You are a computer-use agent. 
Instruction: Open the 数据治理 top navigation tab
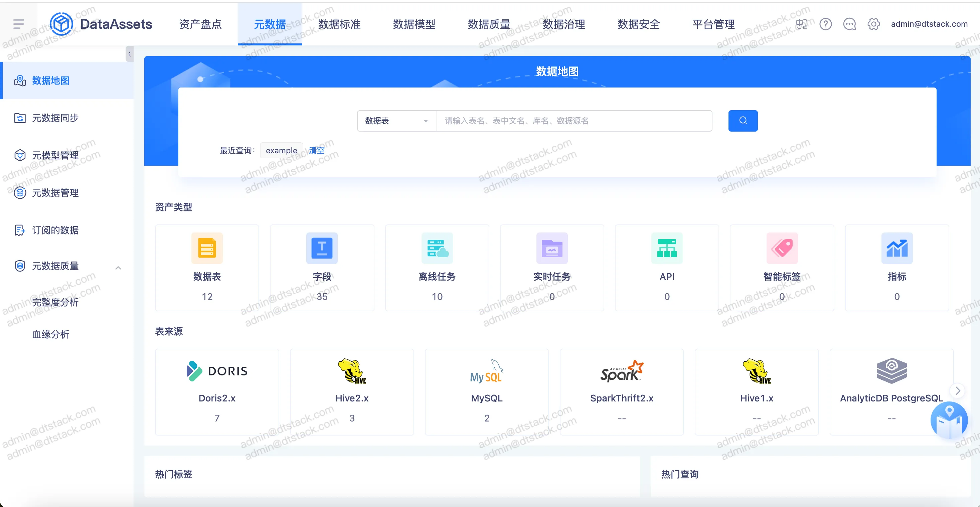pyautogui.click(x=563, y=24)
